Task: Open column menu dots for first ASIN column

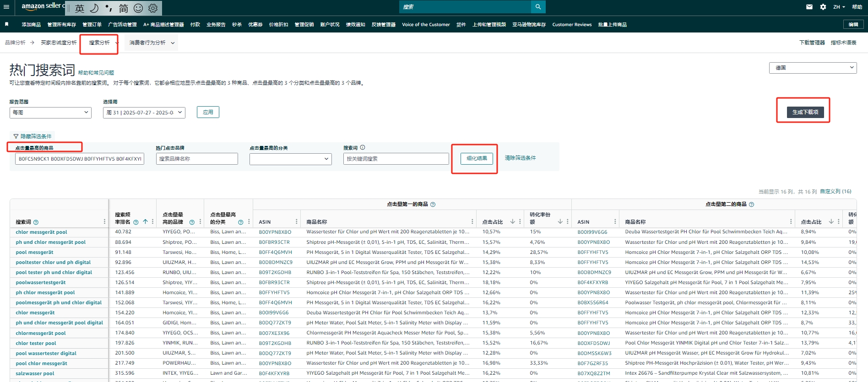Action: pos(297,221)
